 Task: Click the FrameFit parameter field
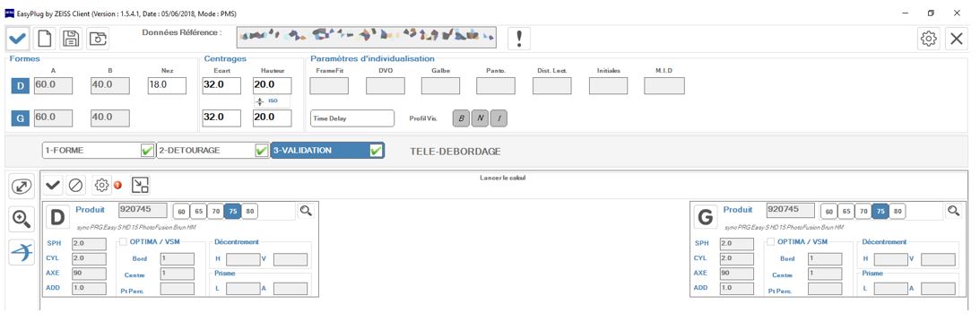[329, 86]
